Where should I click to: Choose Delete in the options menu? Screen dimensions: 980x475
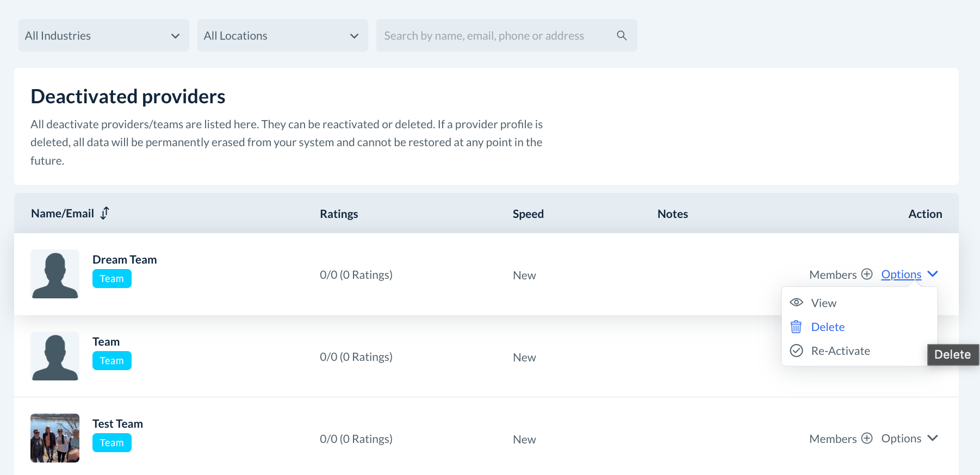pos(828,327)
